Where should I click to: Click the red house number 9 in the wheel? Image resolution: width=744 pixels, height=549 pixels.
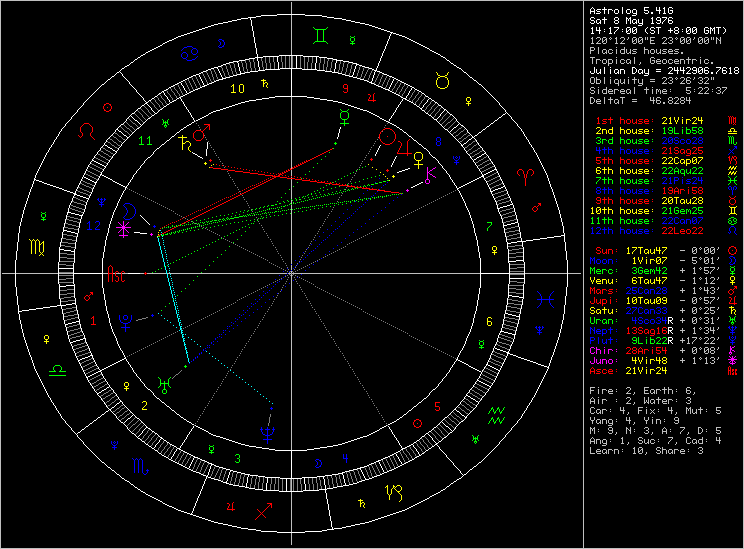tap(345, 89)
